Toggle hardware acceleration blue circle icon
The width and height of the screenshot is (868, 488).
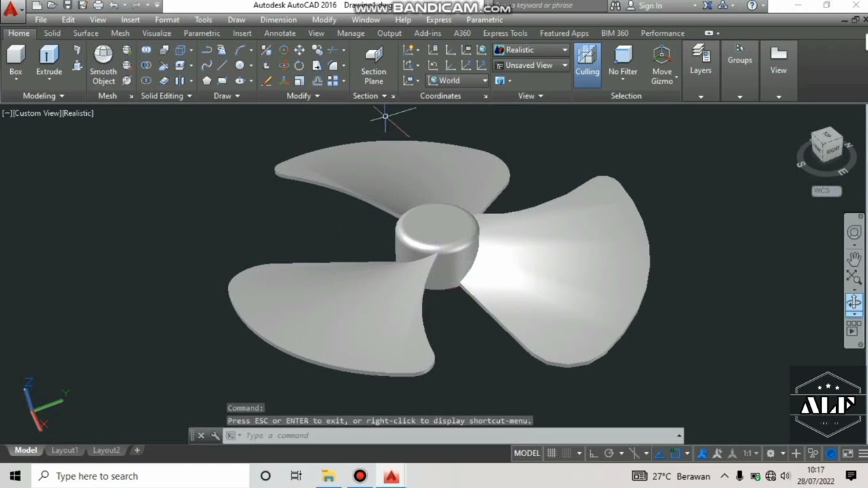coord(831,453)
